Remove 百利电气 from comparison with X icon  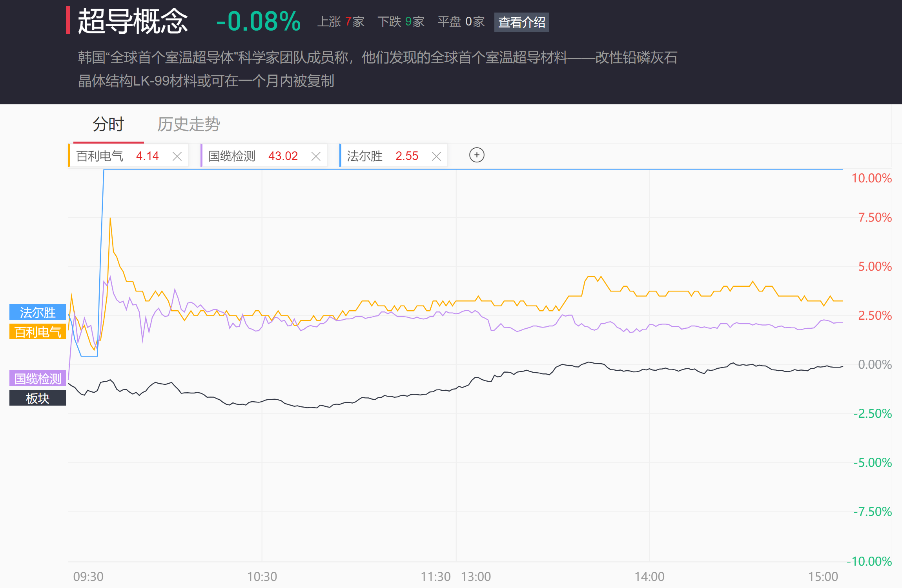tap(177, 157)
